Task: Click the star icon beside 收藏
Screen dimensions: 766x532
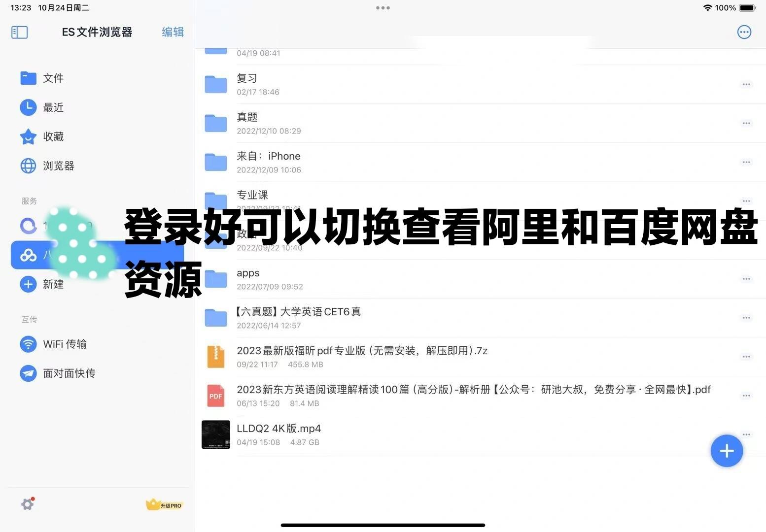Action: pos(28,136)
